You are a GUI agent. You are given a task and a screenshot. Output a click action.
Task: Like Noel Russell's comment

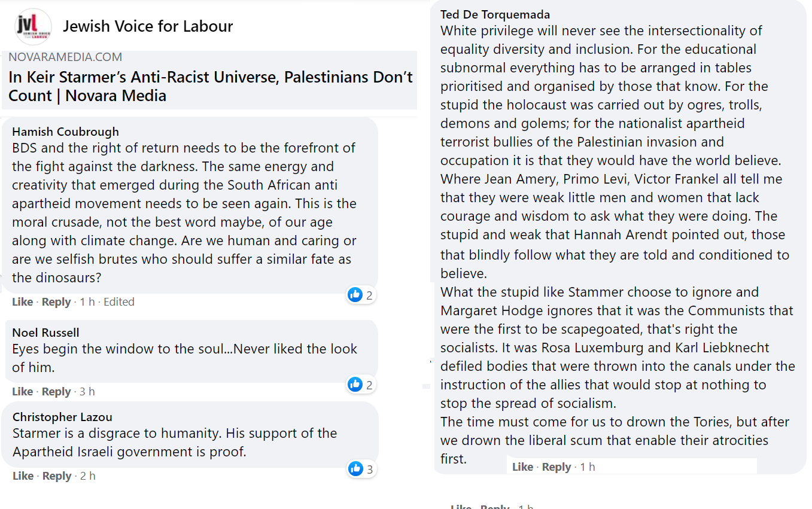pos(23,392)
